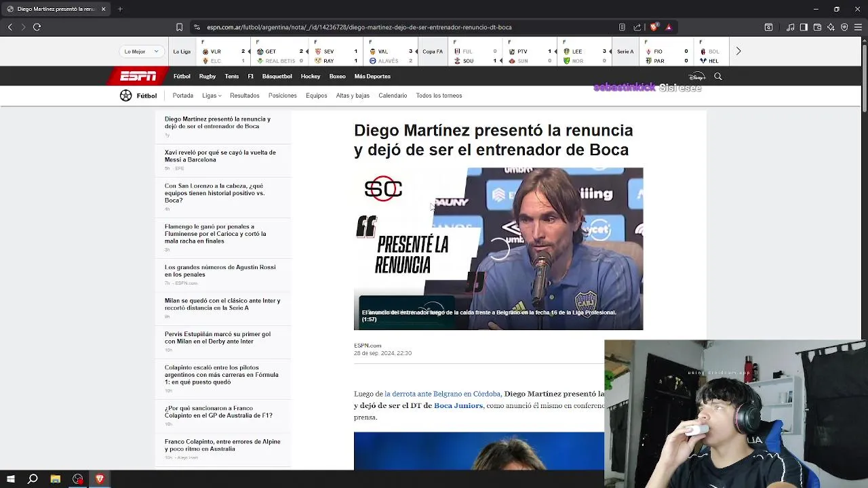Toggle reader mode icon in the address bar
The image size is (868, 488).
coord(622,27)
